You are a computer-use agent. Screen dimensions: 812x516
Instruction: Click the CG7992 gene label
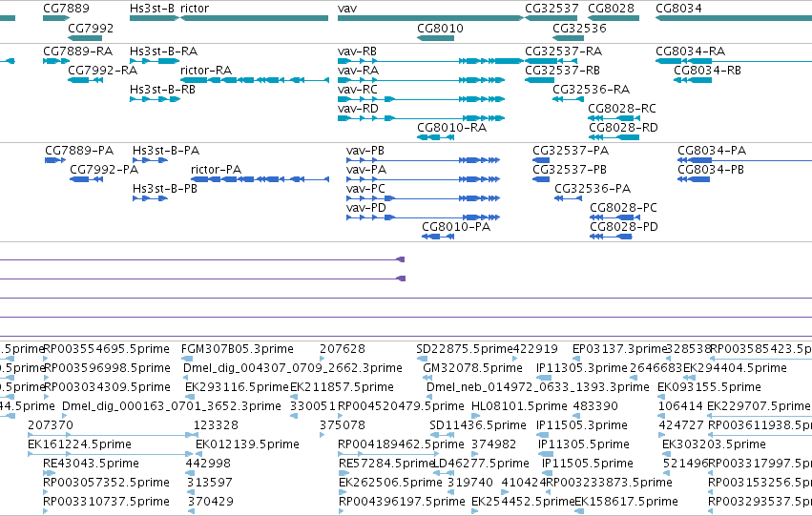(91, 28)
